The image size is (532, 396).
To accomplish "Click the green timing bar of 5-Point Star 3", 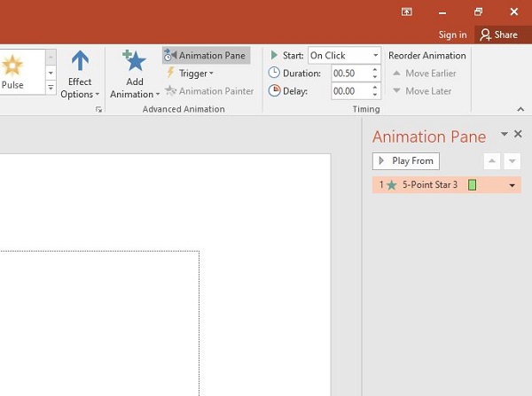I will (473, 185).
